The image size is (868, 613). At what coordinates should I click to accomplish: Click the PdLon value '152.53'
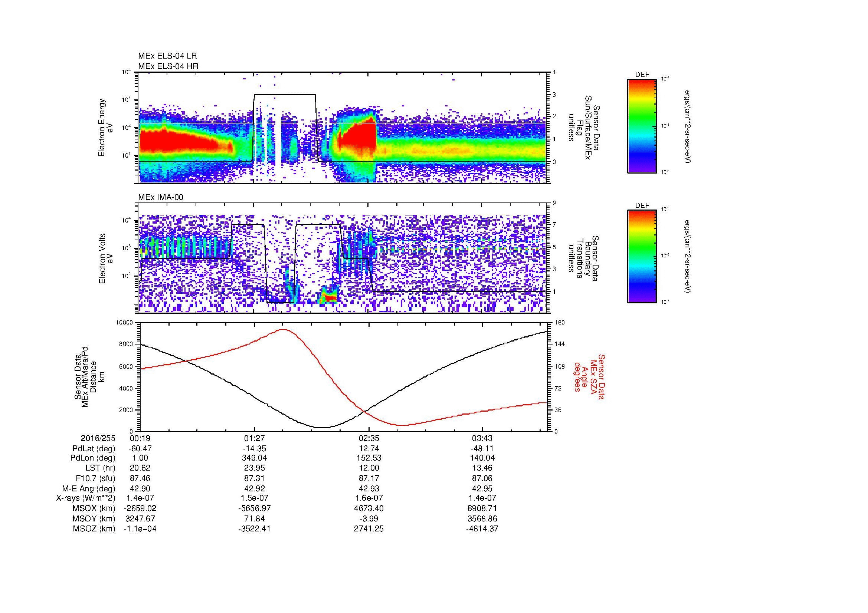coord(369,458)
